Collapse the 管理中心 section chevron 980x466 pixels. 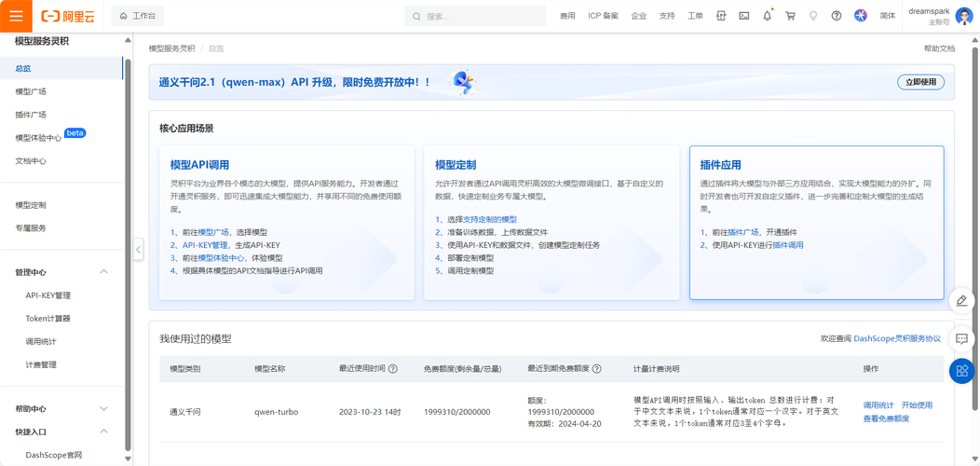(x=104, y=271)
